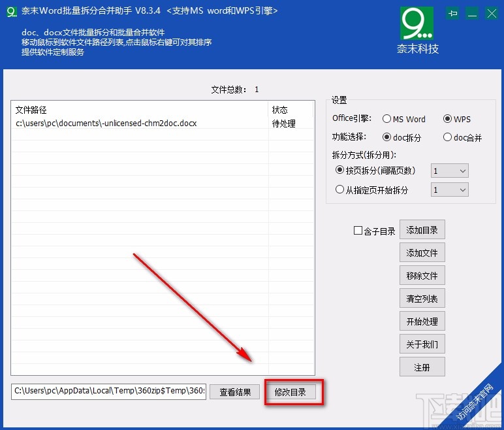Screen dimensions: 504x430
Task: Open the page interval dropdown for 按页拆分
Action: 449,171
